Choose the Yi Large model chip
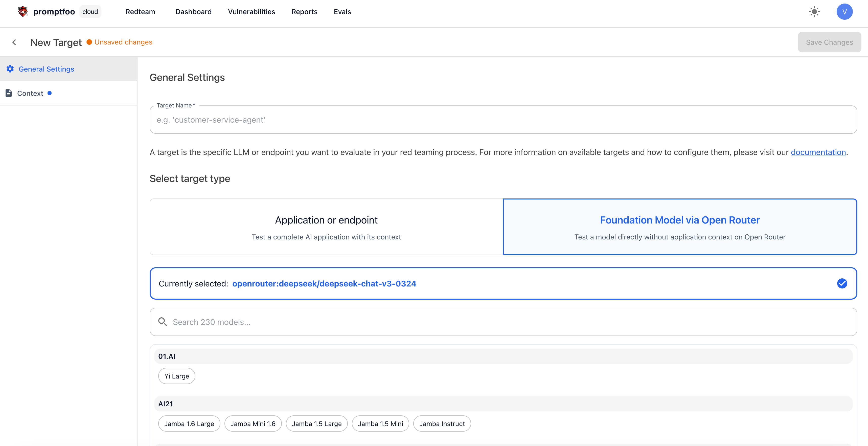Viewport: 868px width, 446px height. [177, 376]
